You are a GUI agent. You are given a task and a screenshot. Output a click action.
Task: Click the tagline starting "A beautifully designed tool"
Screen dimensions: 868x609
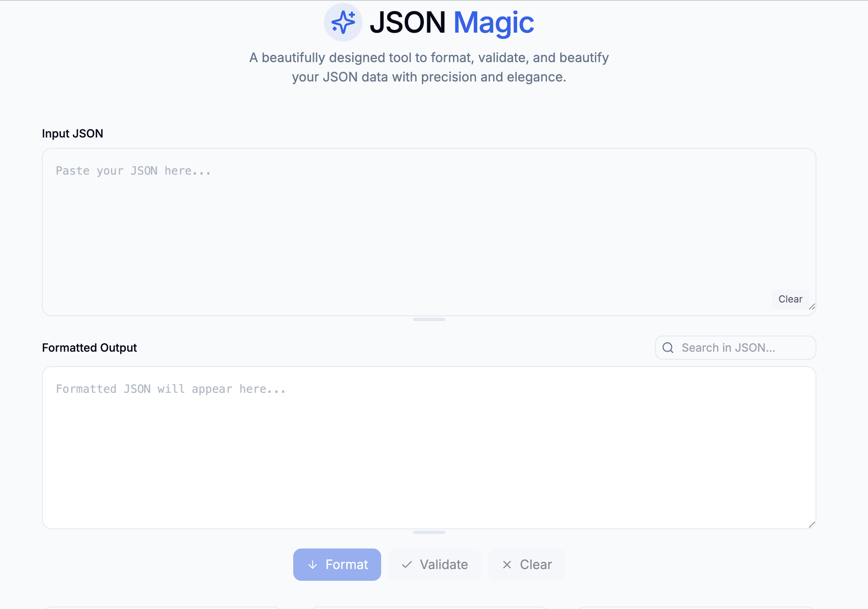pyautogui.click(x=429, y=67)
